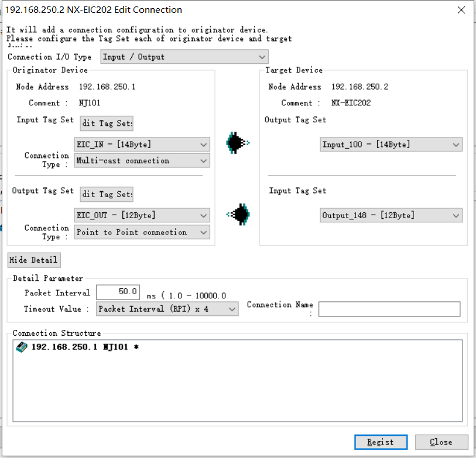This screenshot has height=458, width=476.
Task: Open the Timeout Value dropdown
Action: [x=167, y=309]
